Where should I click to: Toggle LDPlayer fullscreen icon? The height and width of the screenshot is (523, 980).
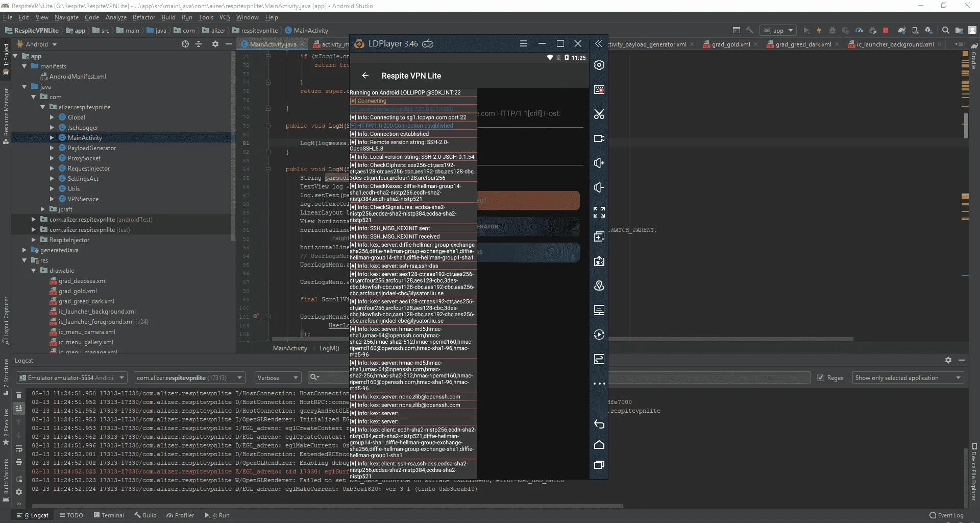599,212
